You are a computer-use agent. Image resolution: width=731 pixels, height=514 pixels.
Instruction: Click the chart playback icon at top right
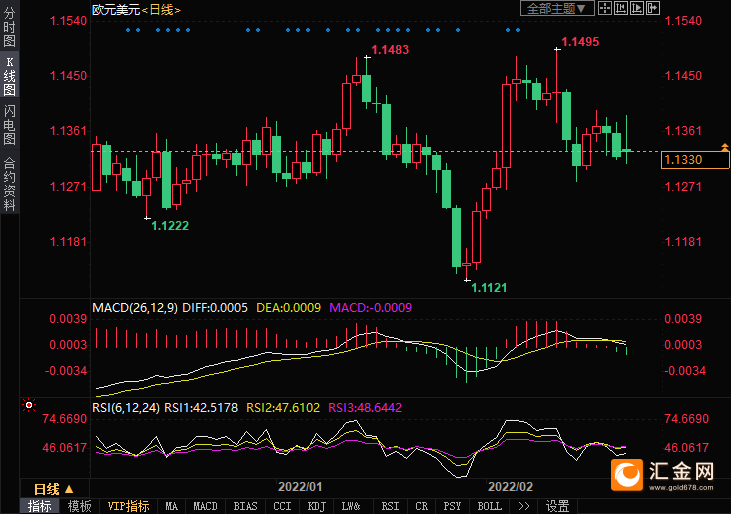[x=637, y=8]
